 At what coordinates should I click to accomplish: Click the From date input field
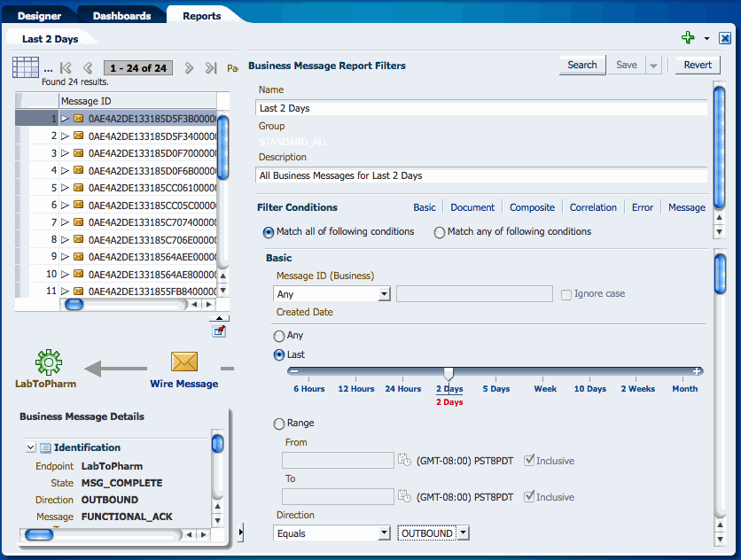tap(338, 460)
